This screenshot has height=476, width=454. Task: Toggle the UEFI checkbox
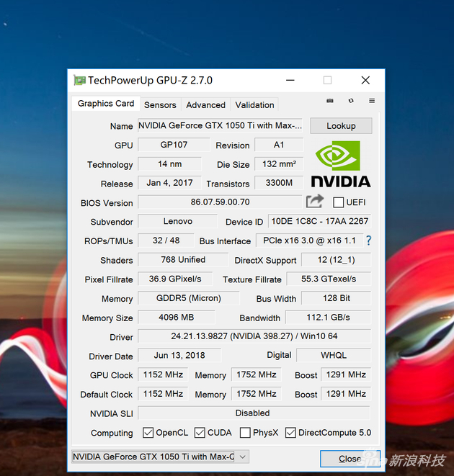click(338, 202)
